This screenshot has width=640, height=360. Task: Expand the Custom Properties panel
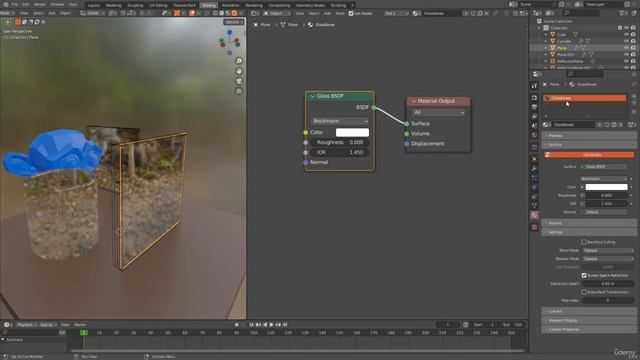[x=589, y=329]
